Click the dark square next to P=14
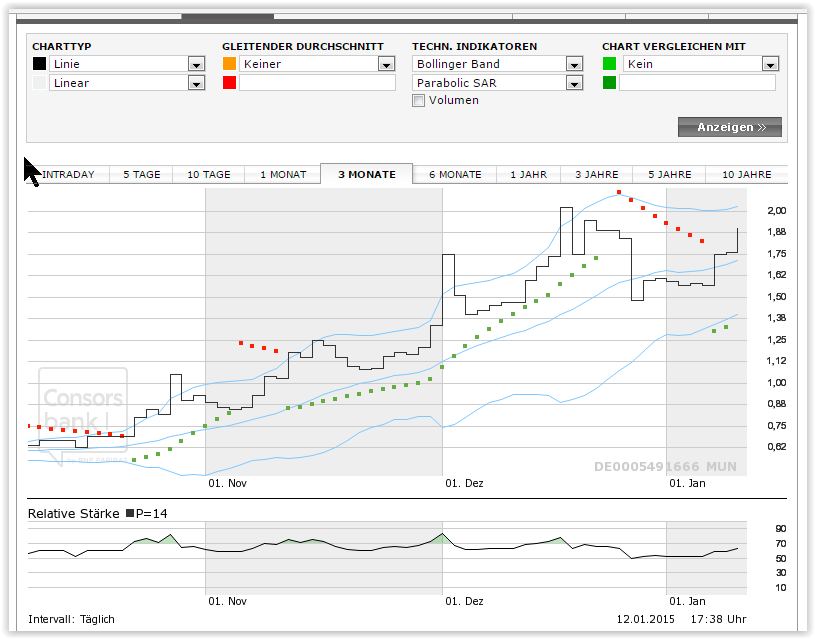 [x=130, y=513]
